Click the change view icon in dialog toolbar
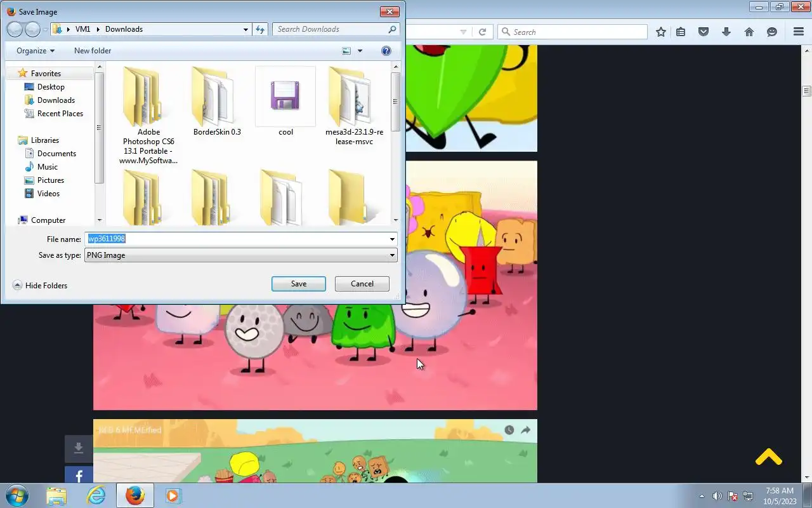This screenshot has height=508, width=812. click(x=346, y=51)
